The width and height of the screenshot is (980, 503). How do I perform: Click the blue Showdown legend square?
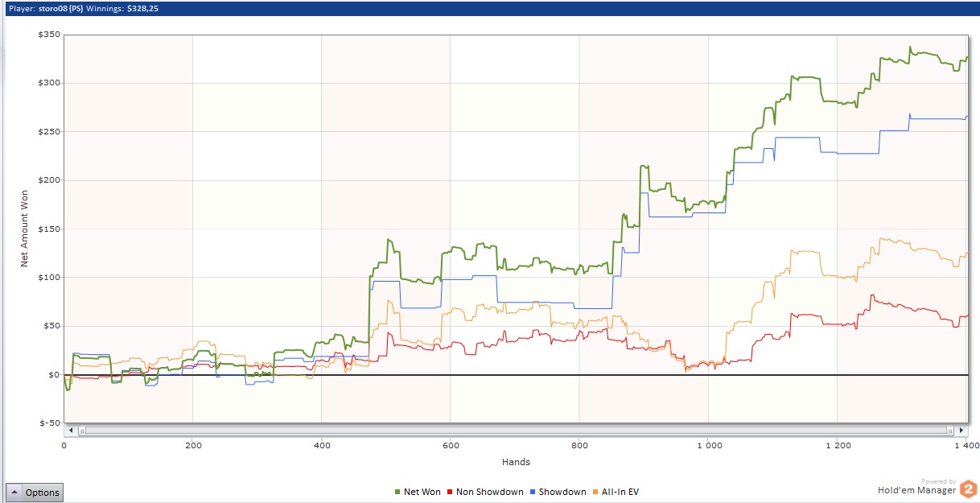coord(533,492)
